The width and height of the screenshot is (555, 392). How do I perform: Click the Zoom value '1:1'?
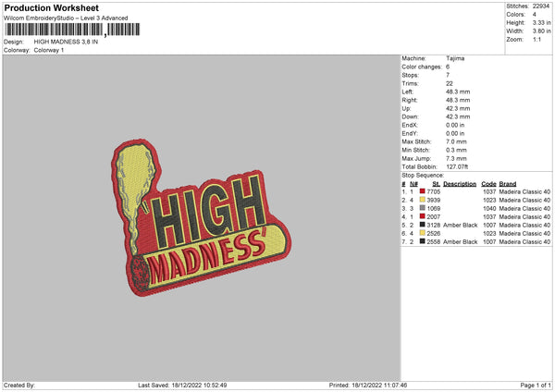pyautogui.click(x=536, y=39)
